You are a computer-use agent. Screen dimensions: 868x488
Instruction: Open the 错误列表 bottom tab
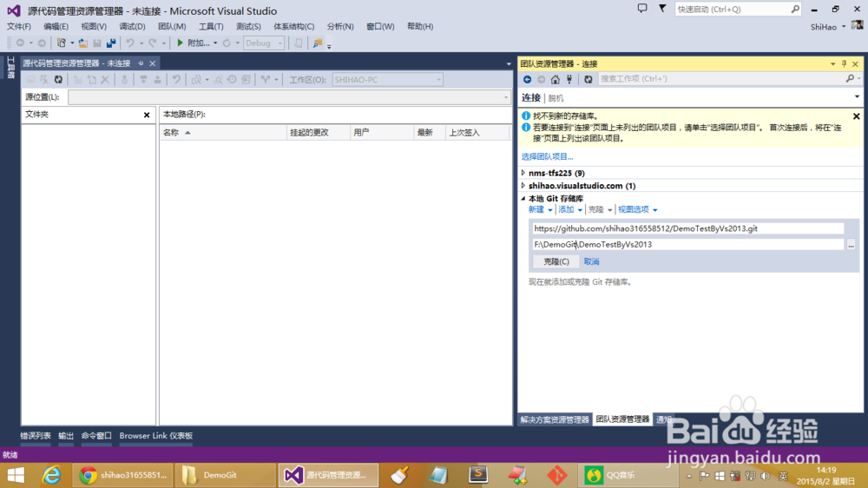36,435
